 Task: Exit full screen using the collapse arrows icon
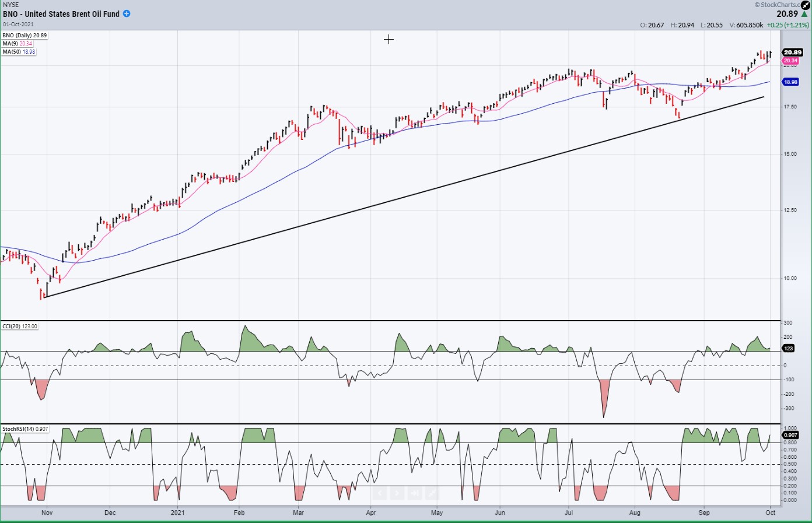coord(806,5)
